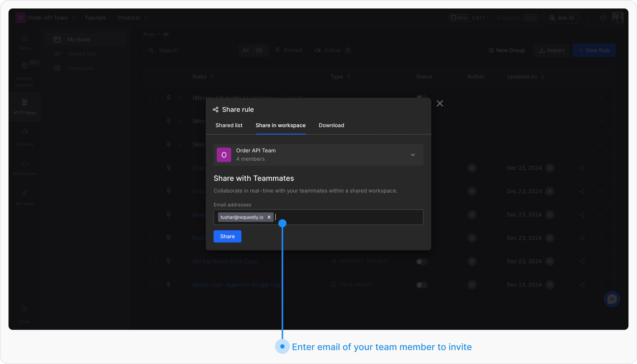Image resolution: width=637 pixels, height=364 pixels.
Task: Expand the Order API Team workspace selector
Action: [318, 155]
